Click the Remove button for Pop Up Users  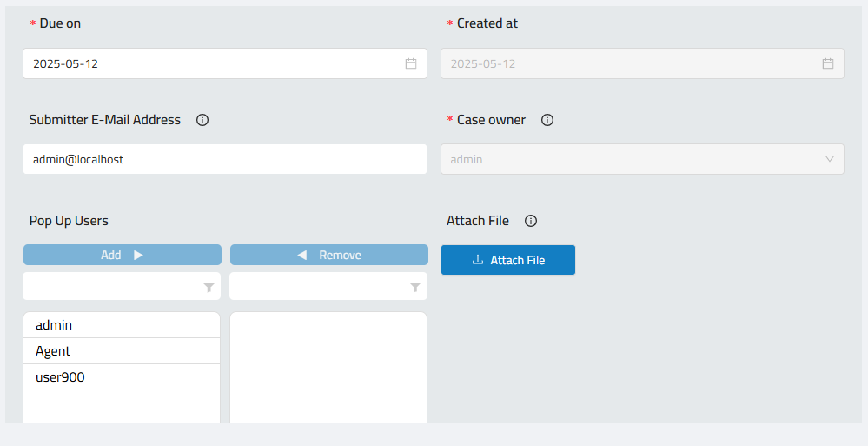328,255
